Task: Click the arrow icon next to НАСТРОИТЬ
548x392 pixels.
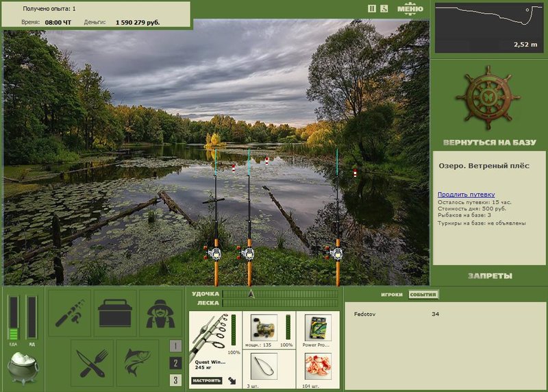Action: pos(232,380)
